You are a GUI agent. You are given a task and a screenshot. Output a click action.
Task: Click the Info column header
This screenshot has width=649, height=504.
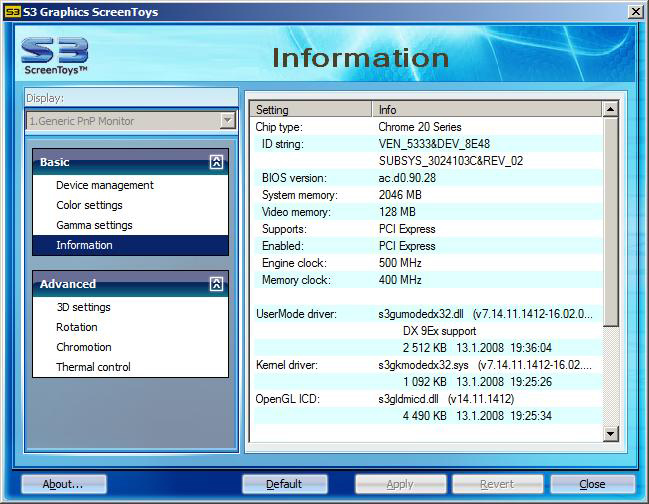tap(486, 109)
